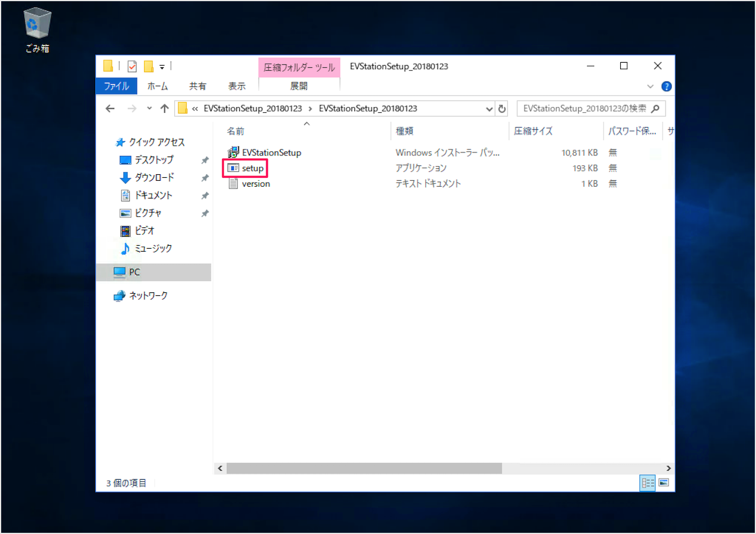Open ドキュメント in the navigation pane
The height and width of the screenshot is (534, 756).
coord(146,196)
